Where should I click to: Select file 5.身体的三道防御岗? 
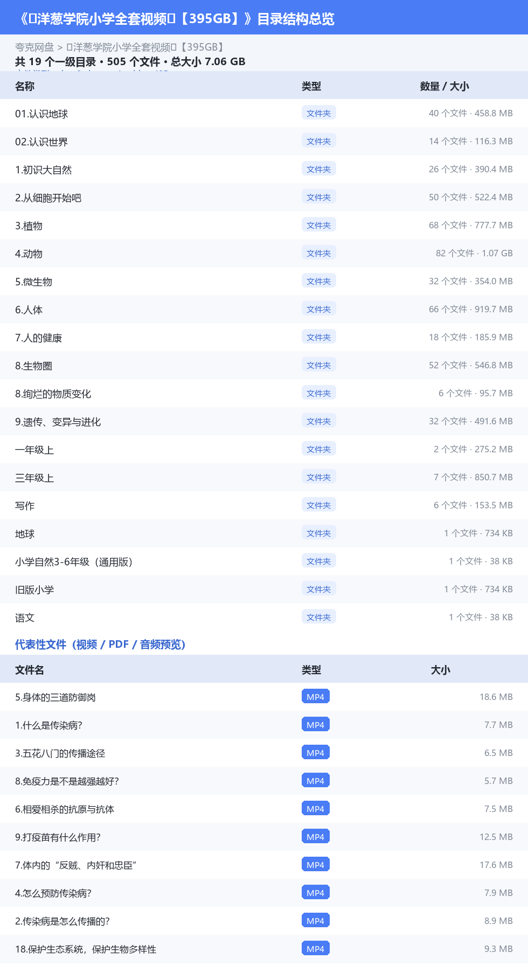pos(55,697)
